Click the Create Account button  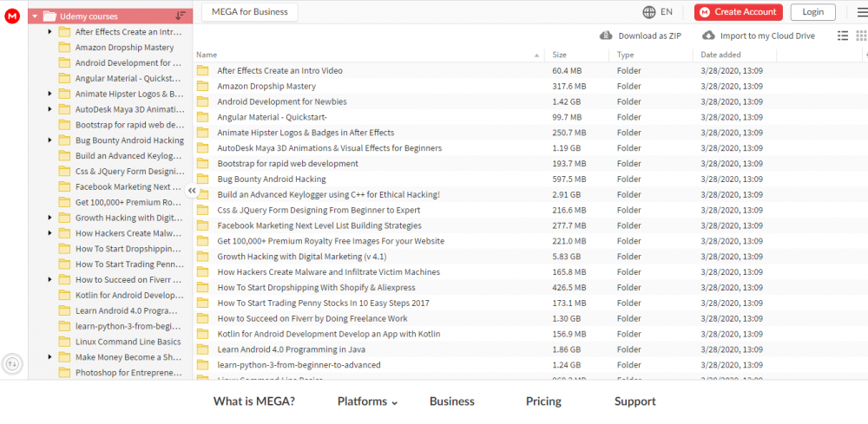click(739, 11)
